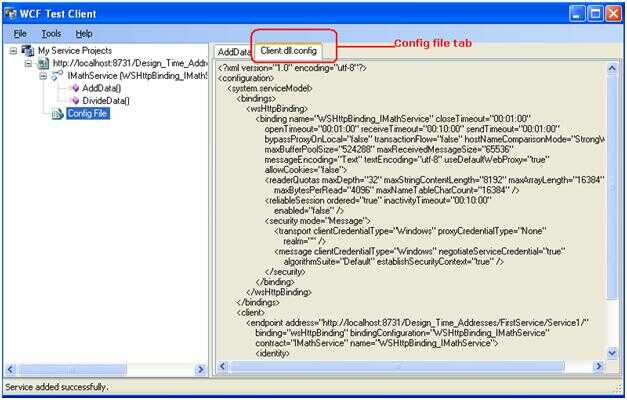Click the localhost:8731 service address icon
Screen dimensions: 627x400
click(43, 64)
